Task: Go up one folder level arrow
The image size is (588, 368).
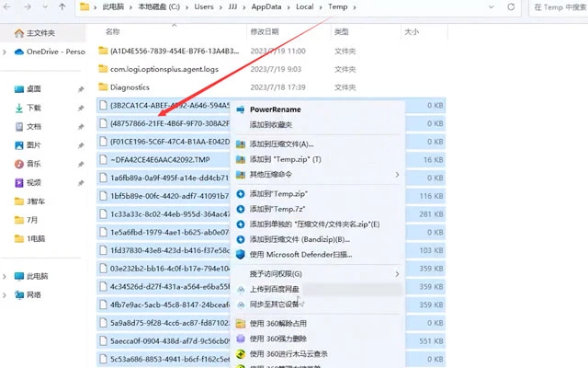Action: pyautogui.click(x=62, y=6)
